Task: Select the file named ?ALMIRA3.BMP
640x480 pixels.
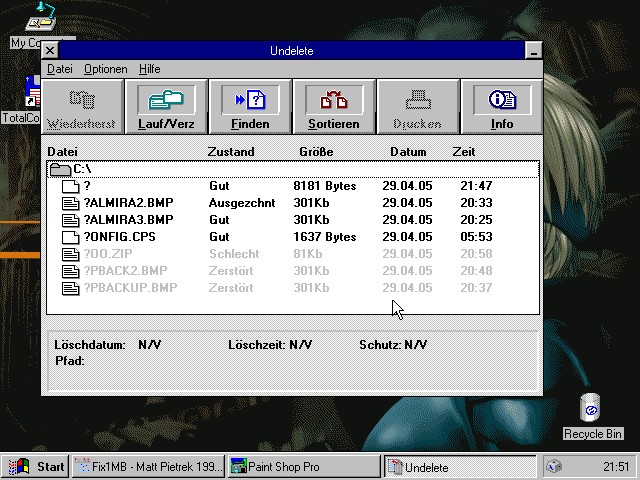Action: pos(129,220)
